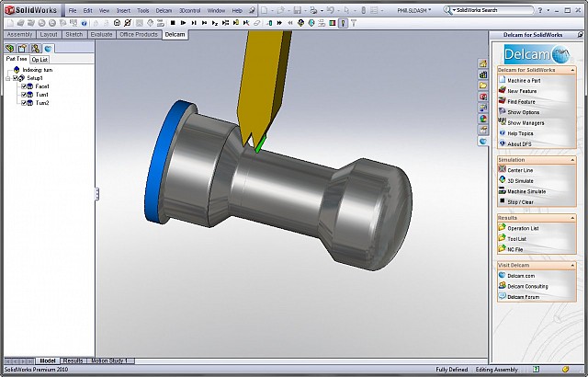This screenshot has width=588, height=377.
Task: Click the Delcam globe tab icon in left panel
Action: [48, 49]
